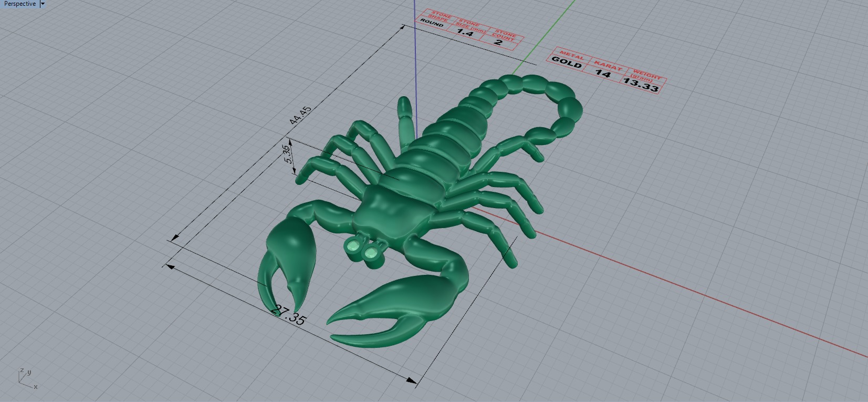Click the METAL table header
The image size is (868, 402).
click(x=571, y=55)
